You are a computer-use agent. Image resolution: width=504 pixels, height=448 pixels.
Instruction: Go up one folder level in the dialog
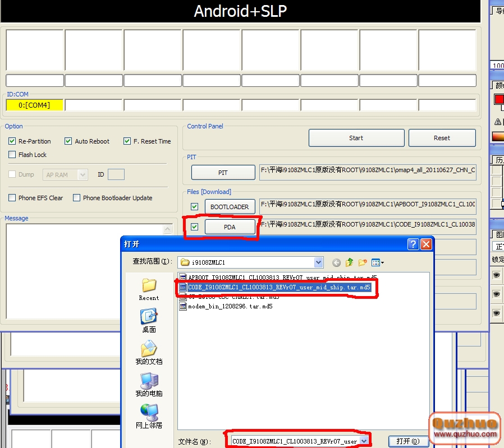pyautogui.click(x=350, y=263)
